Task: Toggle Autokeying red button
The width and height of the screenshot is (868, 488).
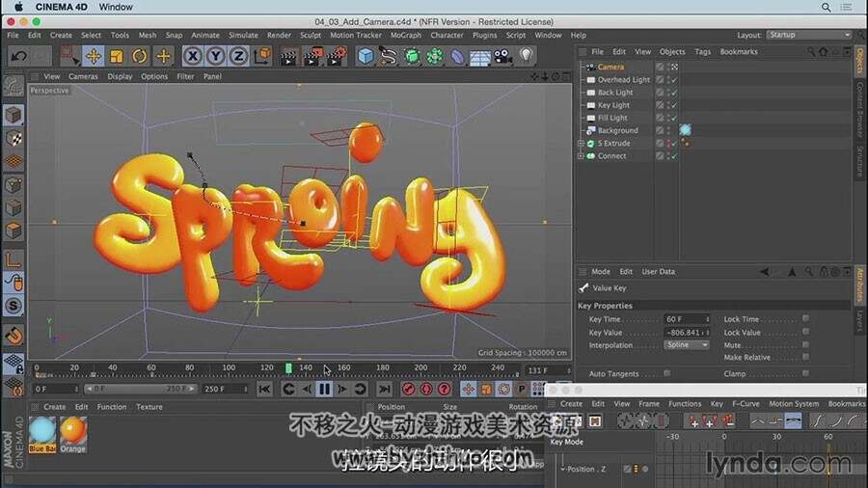Action: point(426,390)
